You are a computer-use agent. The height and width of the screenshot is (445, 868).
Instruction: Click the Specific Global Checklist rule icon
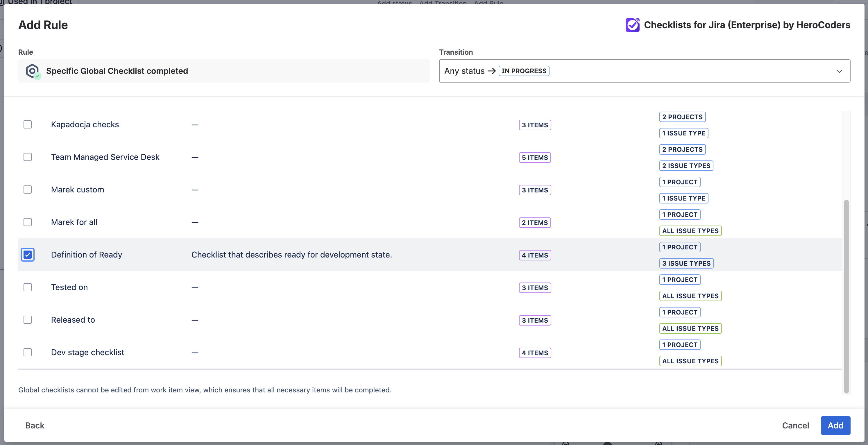[33, 71]
